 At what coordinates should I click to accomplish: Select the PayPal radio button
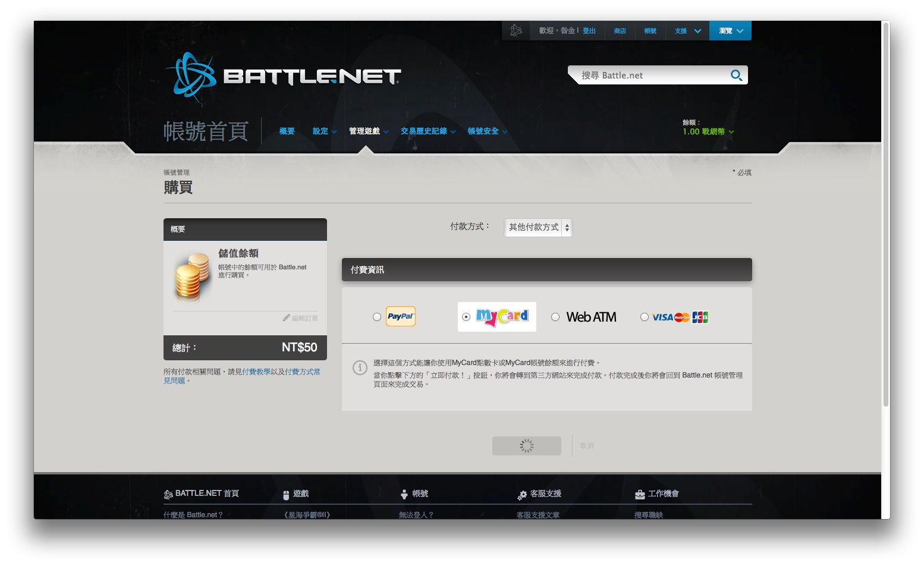(x=377, y=317)
